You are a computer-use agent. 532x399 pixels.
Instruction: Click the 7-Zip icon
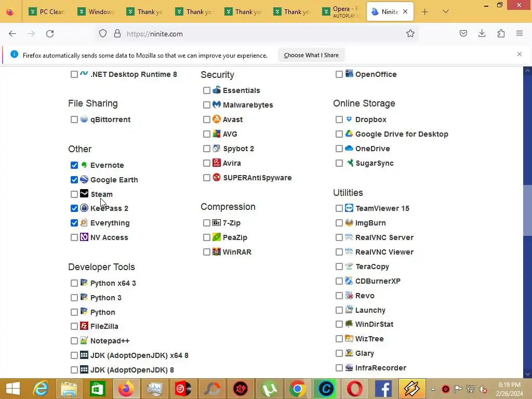217,222
